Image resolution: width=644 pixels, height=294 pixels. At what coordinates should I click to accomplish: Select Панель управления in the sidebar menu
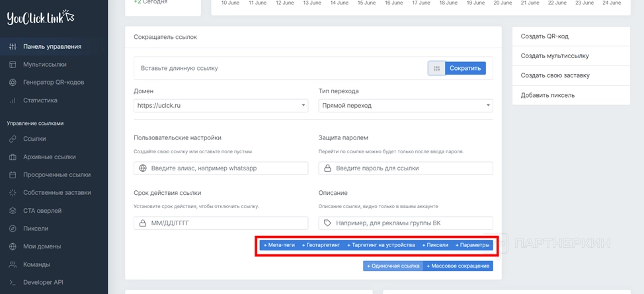(x=52, y=47)
